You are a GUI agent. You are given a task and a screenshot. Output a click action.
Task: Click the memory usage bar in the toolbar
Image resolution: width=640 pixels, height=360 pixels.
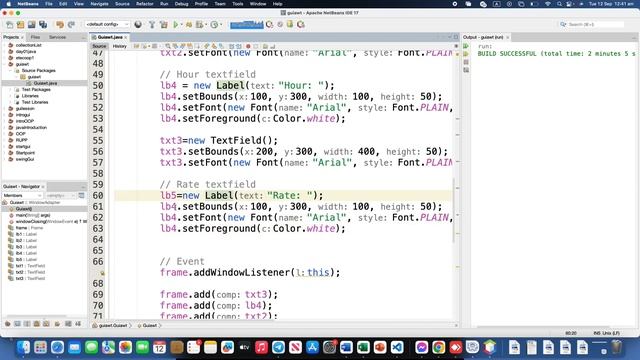pyautogui.click(x=247, y=24)
